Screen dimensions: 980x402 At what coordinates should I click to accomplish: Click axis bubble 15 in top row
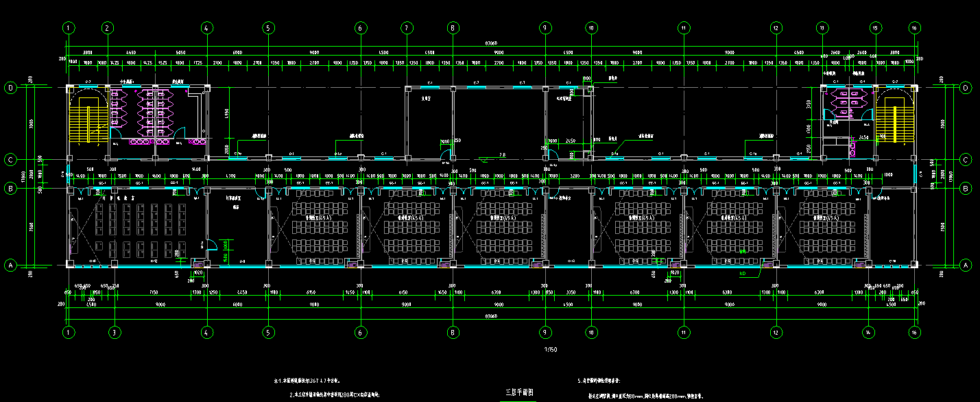(x=875, y=28)
